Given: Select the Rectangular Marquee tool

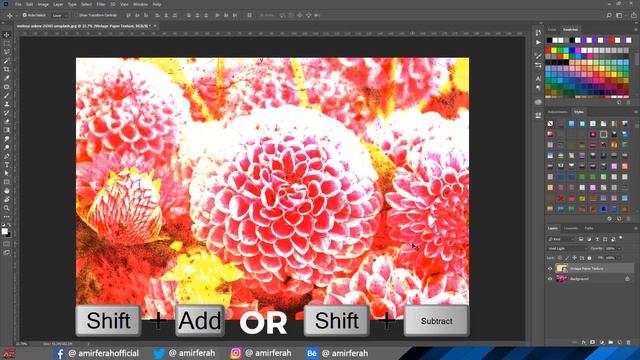Looking at the screenshot, I should 7,44.
